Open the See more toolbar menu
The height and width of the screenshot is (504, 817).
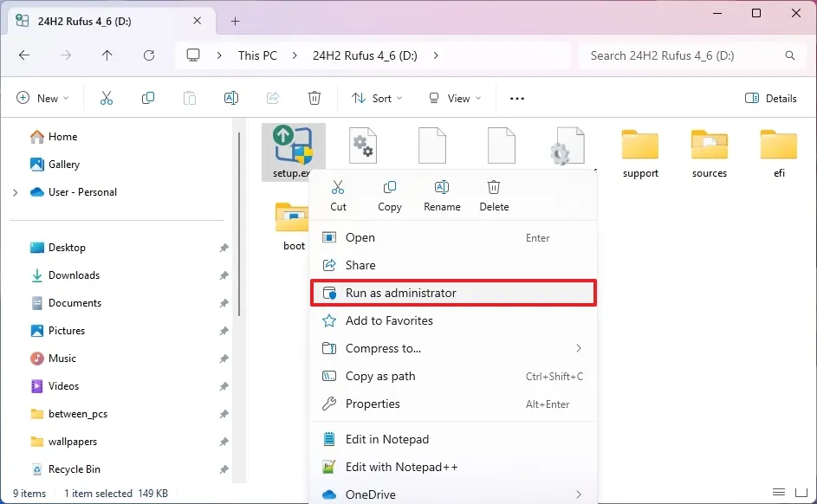tap(516, 98)
